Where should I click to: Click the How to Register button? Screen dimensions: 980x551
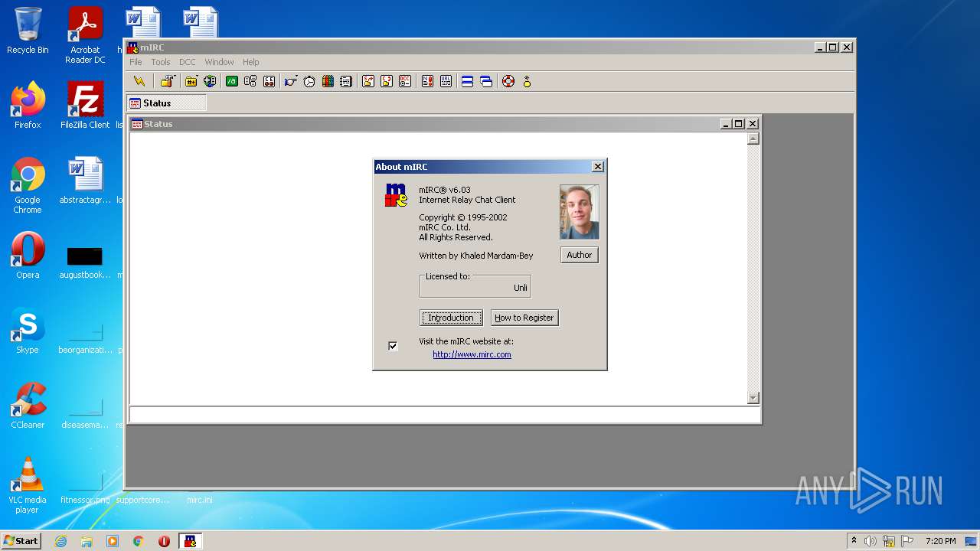524,318
